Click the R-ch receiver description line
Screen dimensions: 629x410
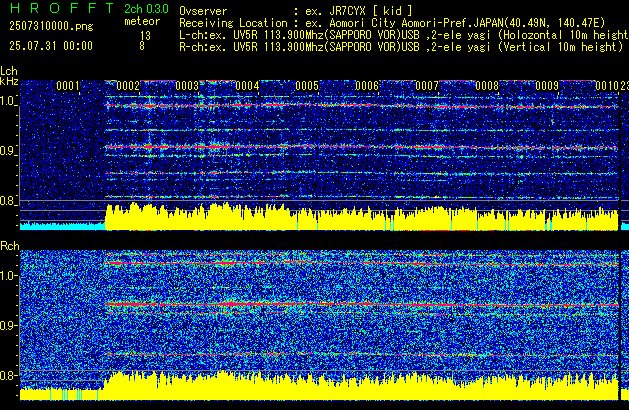[x=401, y=47]
